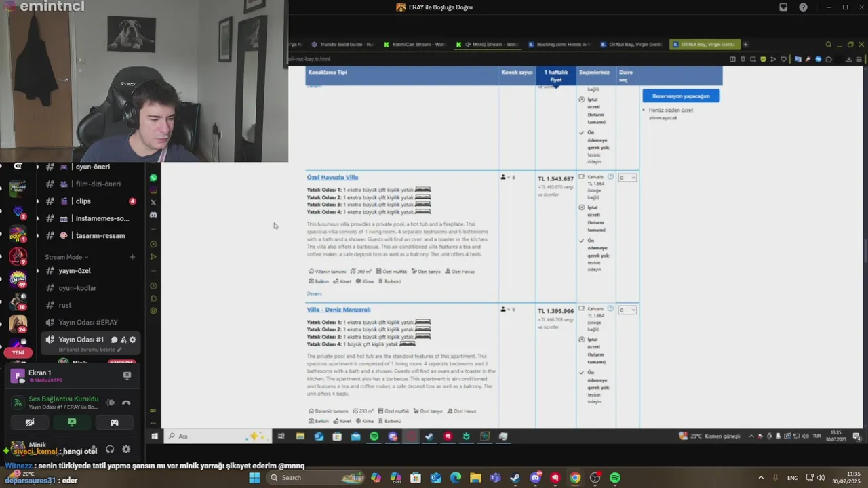868x488 pixels.
Task: Open Discord user settings gear
Action: point(126,449)
